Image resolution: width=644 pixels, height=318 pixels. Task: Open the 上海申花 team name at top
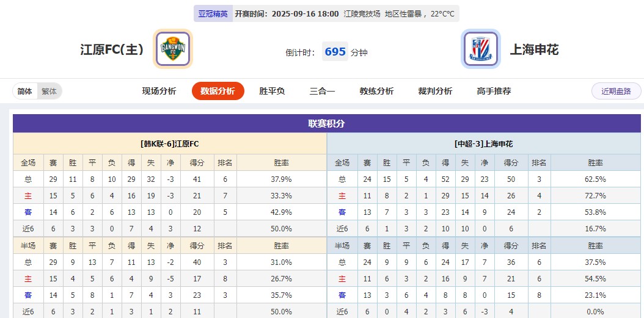pos(534,49)
